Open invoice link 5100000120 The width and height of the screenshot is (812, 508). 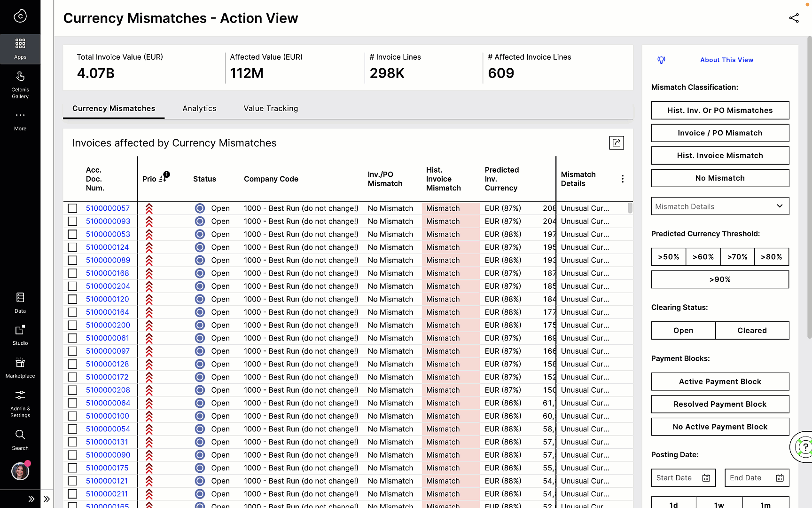pos(107,299)
